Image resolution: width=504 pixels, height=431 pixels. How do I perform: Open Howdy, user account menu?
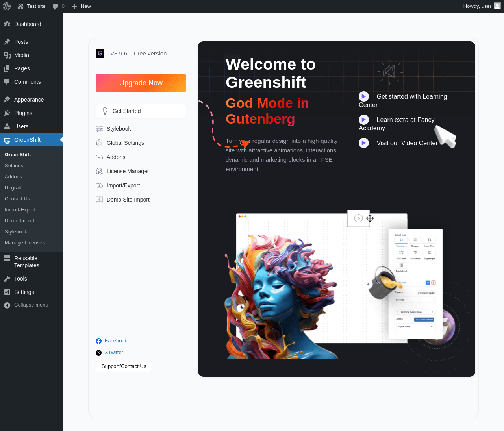pyautogui.click(x=482, y=6)
